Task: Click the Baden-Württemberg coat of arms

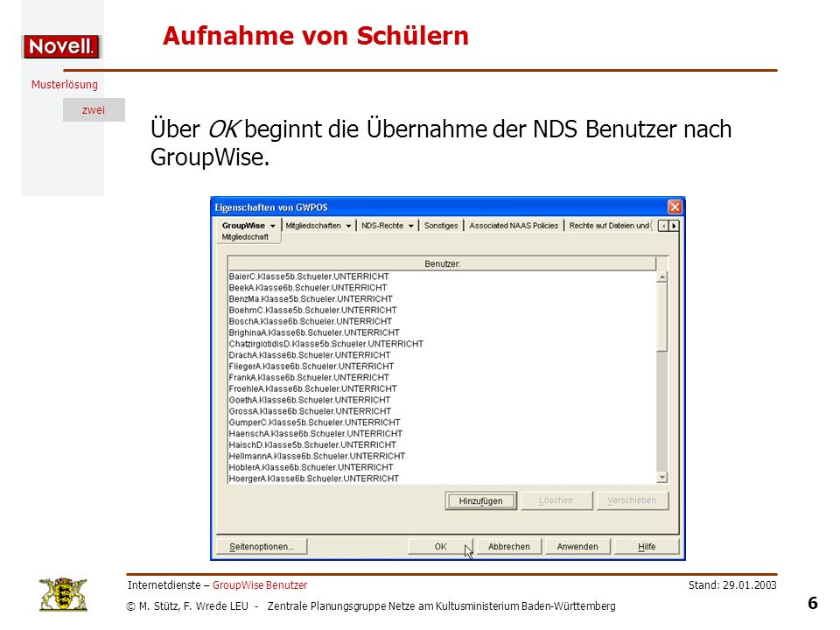Action: [x=63, y=594]
